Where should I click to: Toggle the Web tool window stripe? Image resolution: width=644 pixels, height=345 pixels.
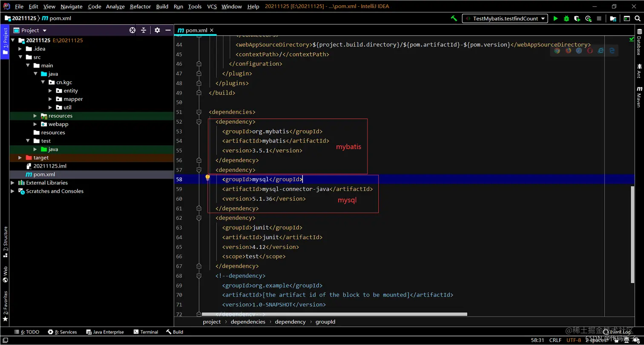(x=5, y=274)
